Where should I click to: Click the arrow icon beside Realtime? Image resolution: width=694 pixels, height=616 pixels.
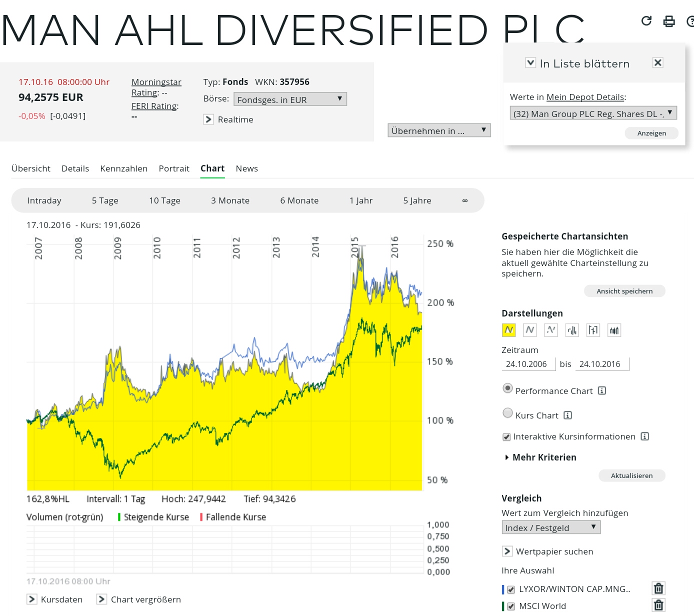click(208, 119)
